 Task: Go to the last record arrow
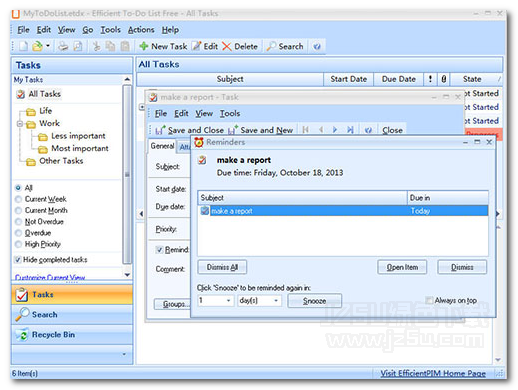click(x=350, y=130)
